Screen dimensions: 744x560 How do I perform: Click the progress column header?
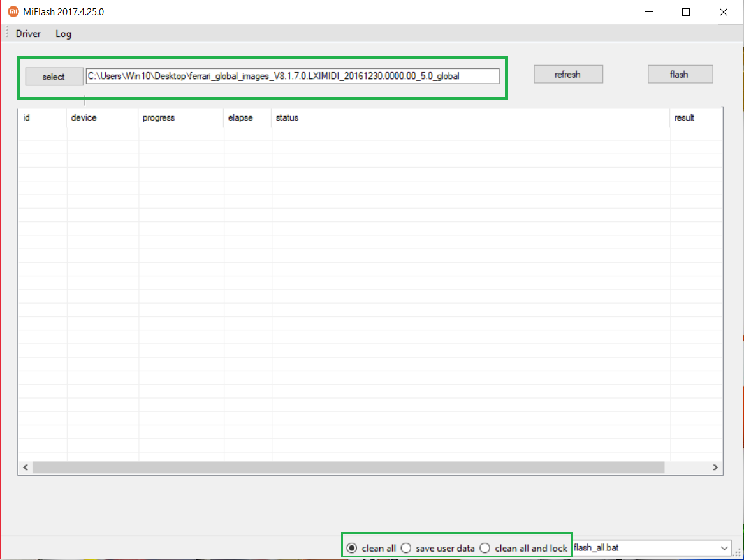[181, 118]
